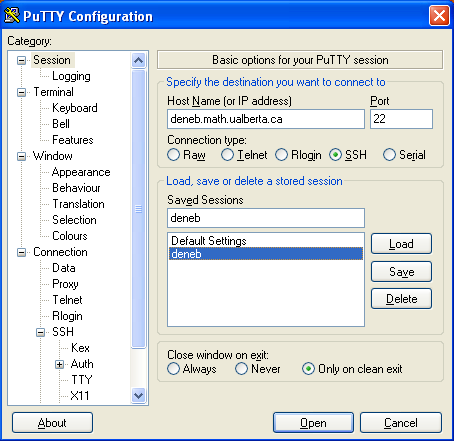454x441 pixels.
Task: Open the Logging category
Action: point(71,76)
